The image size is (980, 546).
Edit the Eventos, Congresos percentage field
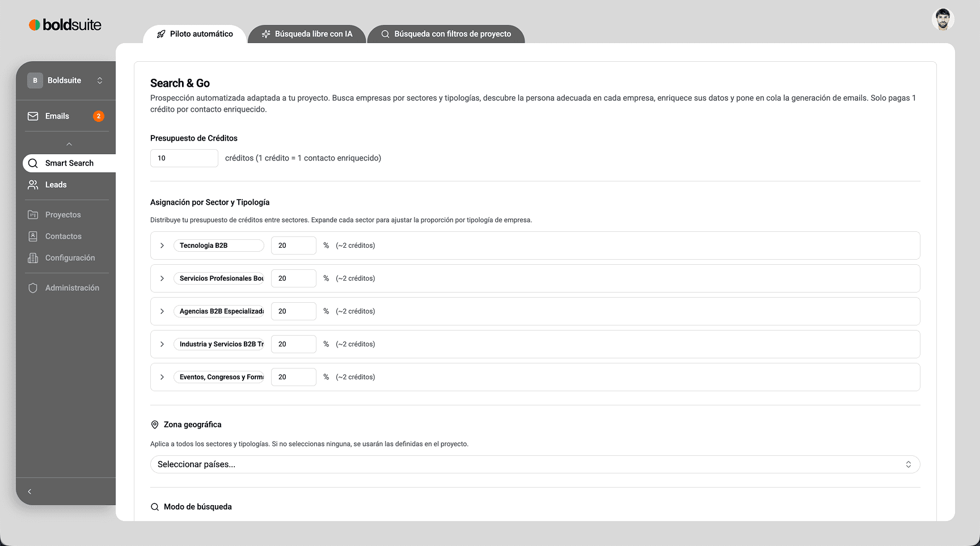(x=294, y=377)
